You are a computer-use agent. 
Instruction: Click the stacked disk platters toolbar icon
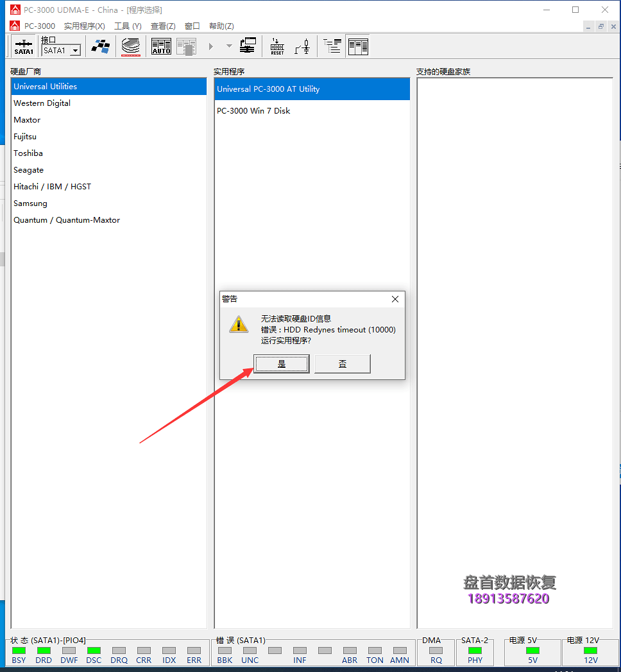tap(131, 46)
